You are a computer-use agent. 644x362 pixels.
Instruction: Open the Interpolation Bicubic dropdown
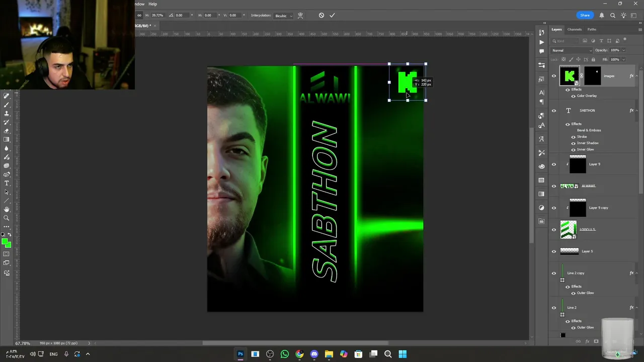(284, 16)
